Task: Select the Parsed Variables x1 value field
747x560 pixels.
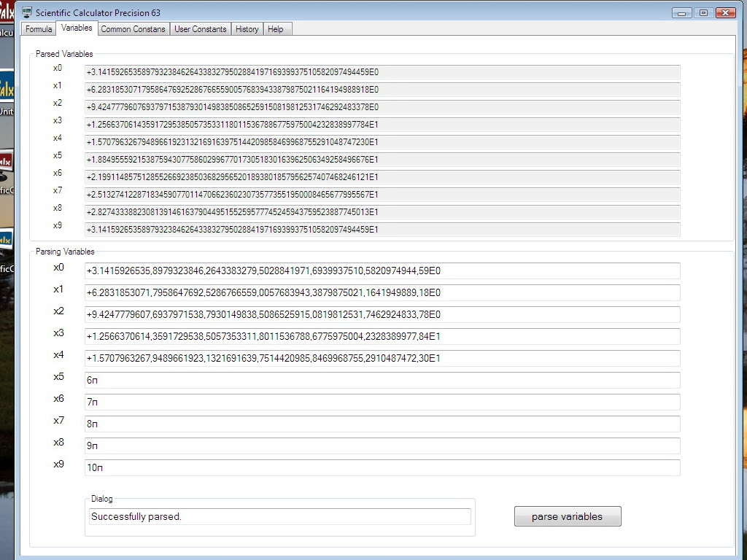Action: [382, 90]
